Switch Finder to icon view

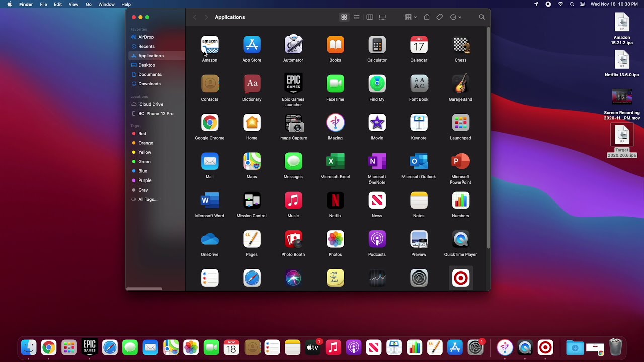click(x=344, y=17)
